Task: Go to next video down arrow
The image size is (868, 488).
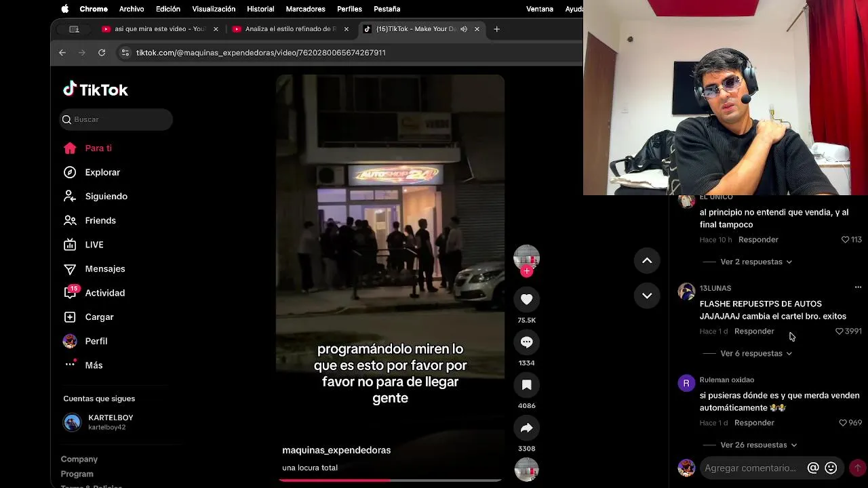Action: (647, 296)
